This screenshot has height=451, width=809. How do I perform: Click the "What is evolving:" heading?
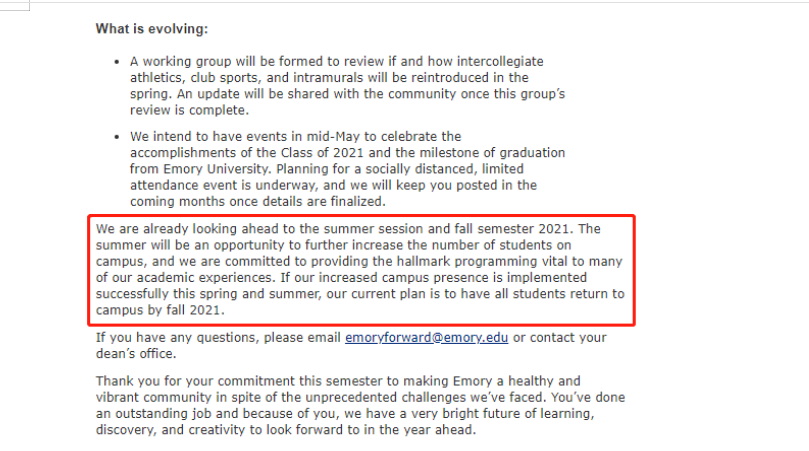(x=152, y=29)
